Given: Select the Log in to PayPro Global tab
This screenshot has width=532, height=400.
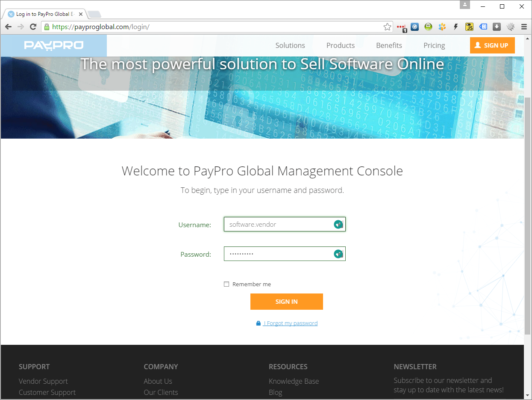Looking at the screenshot, I should tap(45, 14).
